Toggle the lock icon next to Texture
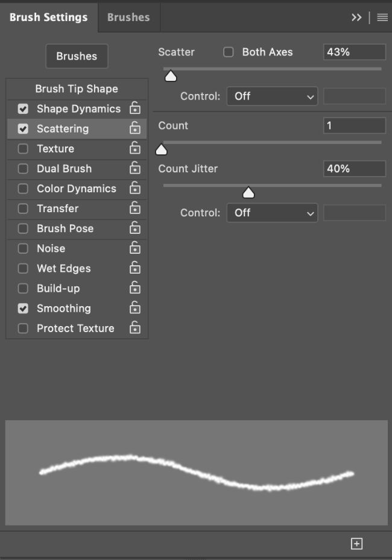 (135, 148)
